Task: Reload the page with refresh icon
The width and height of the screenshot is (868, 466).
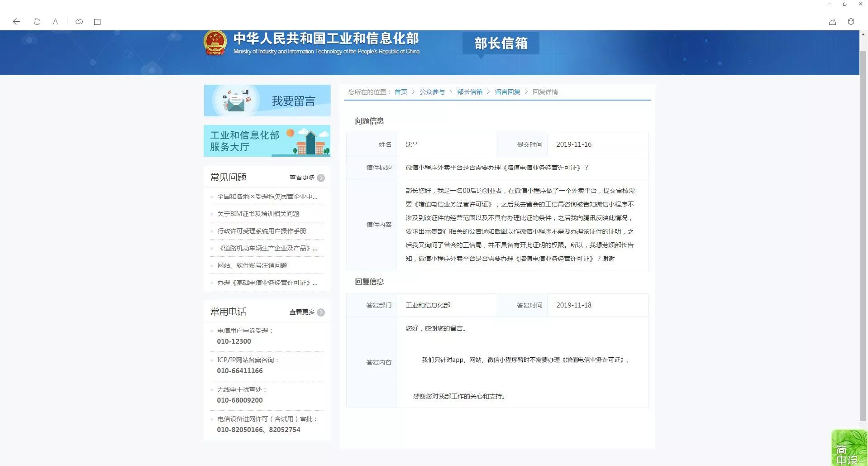Action: pyautogui.click(x=37, y=22)
